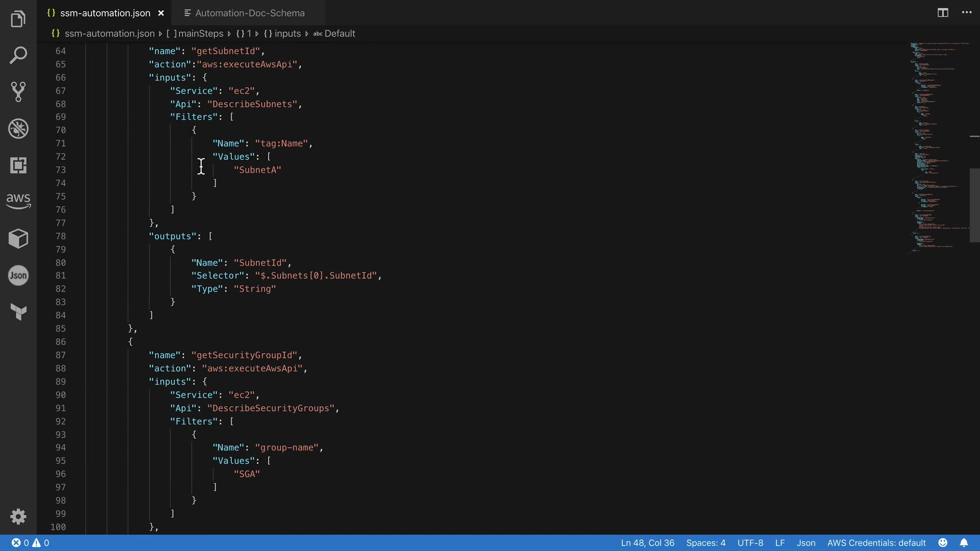Click the split editor right icon
The image size is (980, 551).
pyautogui.click(x=943, y=13)
